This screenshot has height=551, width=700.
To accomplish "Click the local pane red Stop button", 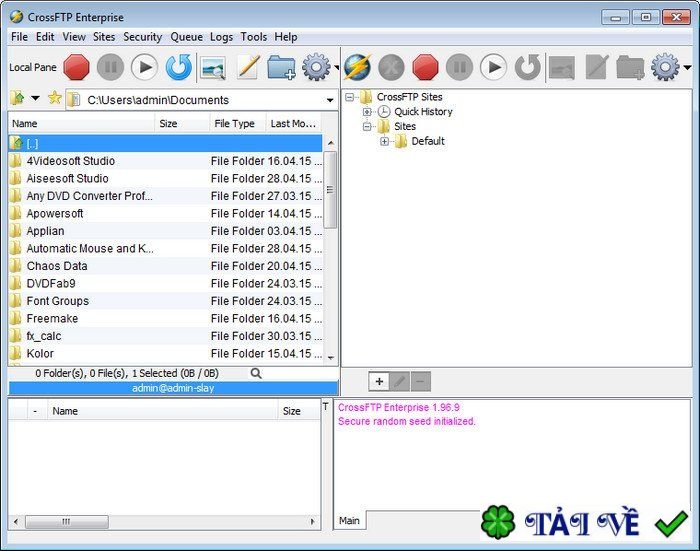I will [76, 67].
